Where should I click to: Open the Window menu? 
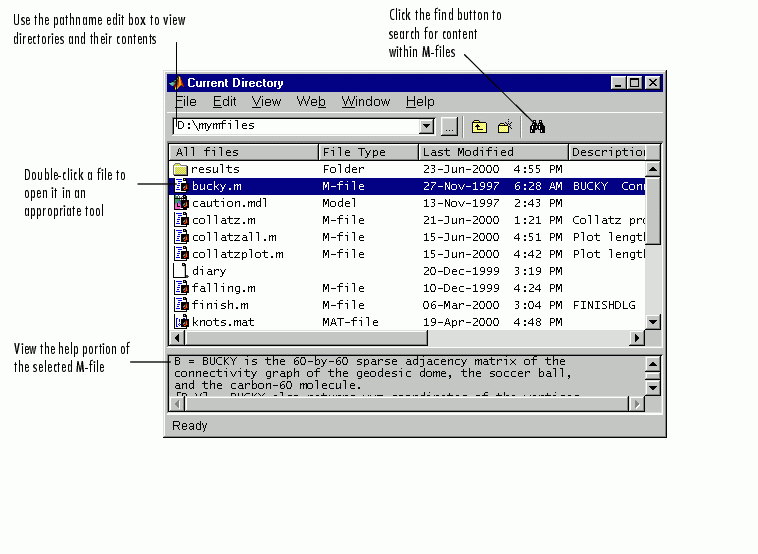pyautogui.click(x=366, y=102)
